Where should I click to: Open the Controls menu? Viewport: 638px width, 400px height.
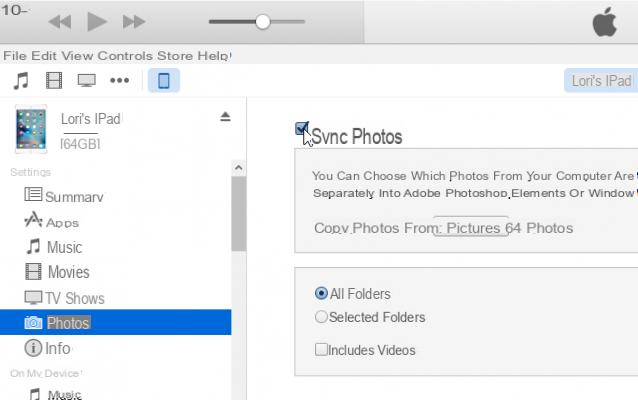tap(125, 55)
